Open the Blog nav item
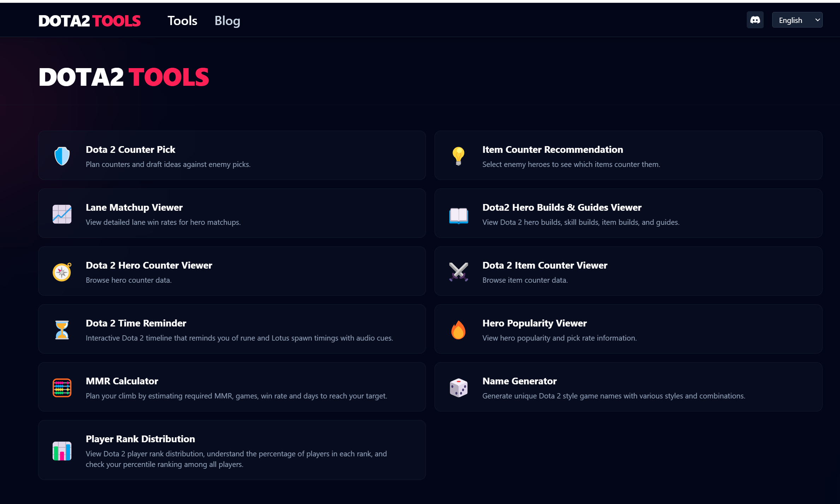This screenshot has height=504, width=840. pos(227,21)
